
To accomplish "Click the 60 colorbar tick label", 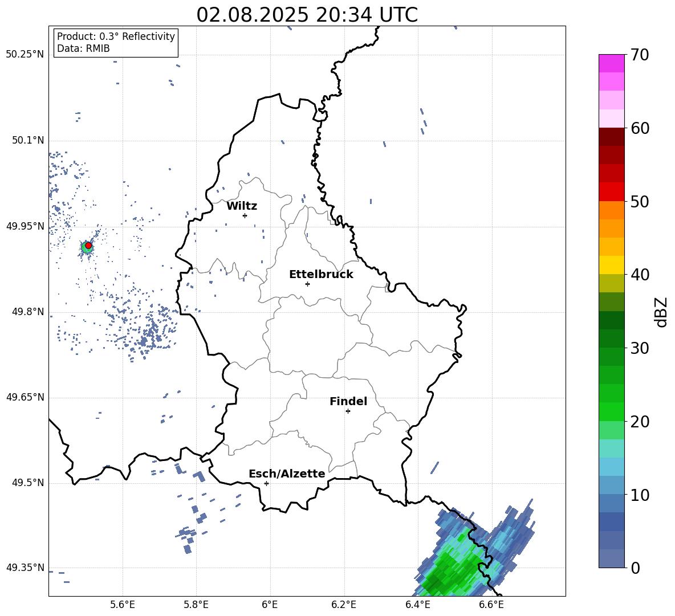I will [640, 128].
